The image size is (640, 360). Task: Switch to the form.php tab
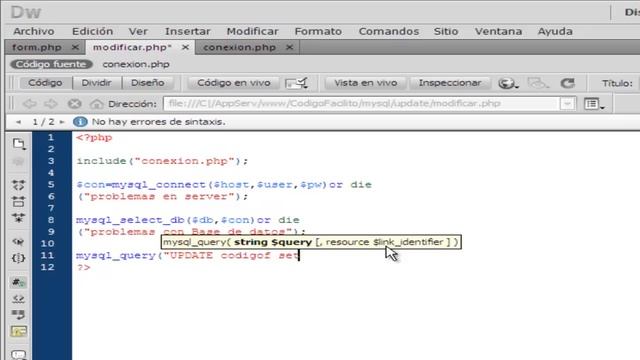coord(37,47)
